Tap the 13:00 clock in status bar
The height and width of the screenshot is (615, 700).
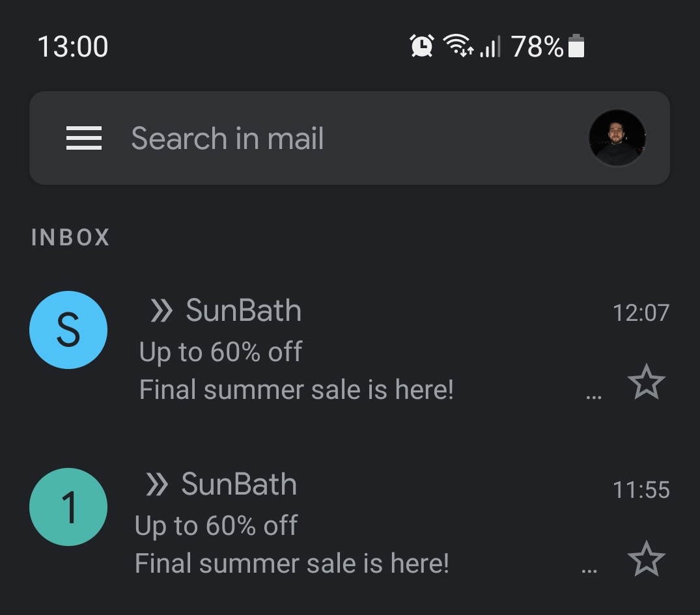pyautogui.click(x=72, y=47)
